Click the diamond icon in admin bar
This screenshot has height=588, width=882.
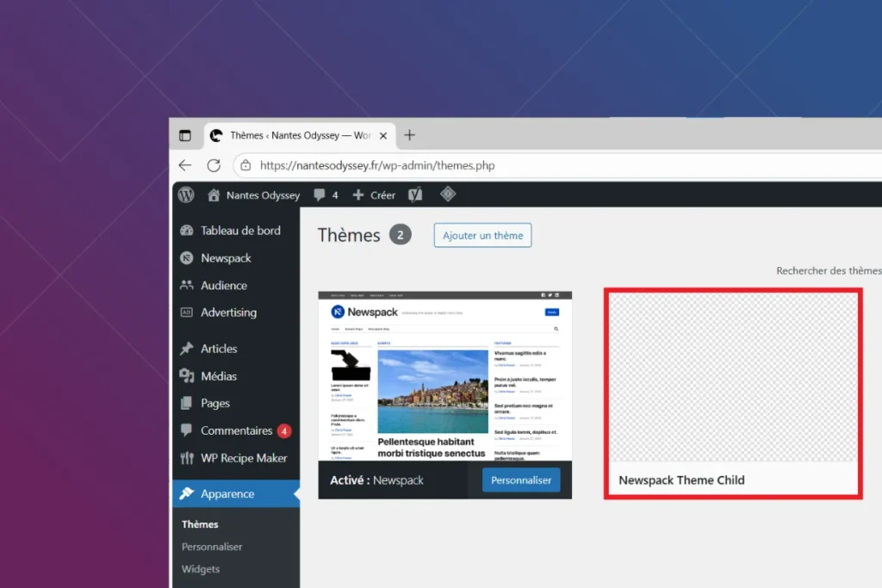point(448,195)
